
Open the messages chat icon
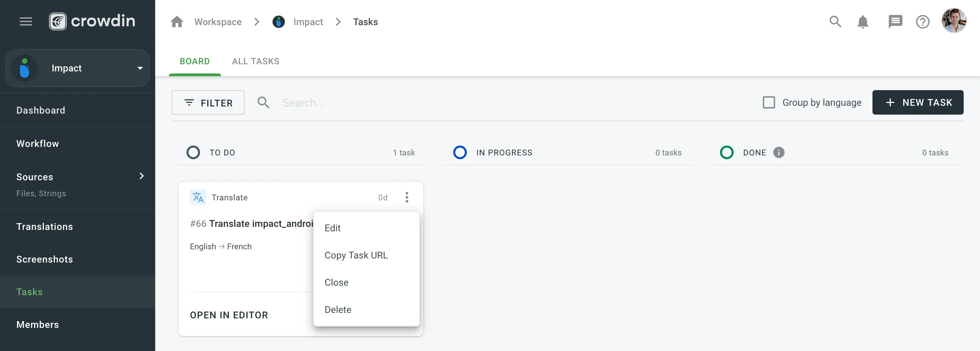pos(895,22)
